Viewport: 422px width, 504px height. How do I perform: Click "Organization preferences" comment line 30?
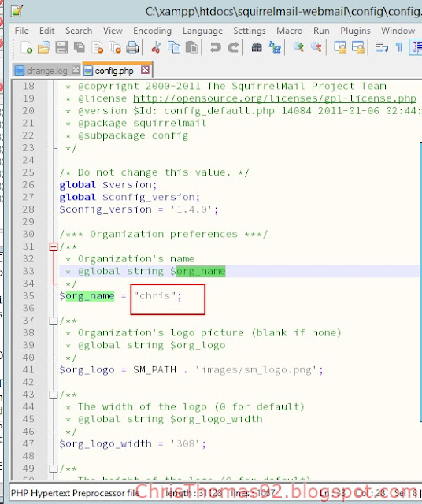[x=164, y=235]
